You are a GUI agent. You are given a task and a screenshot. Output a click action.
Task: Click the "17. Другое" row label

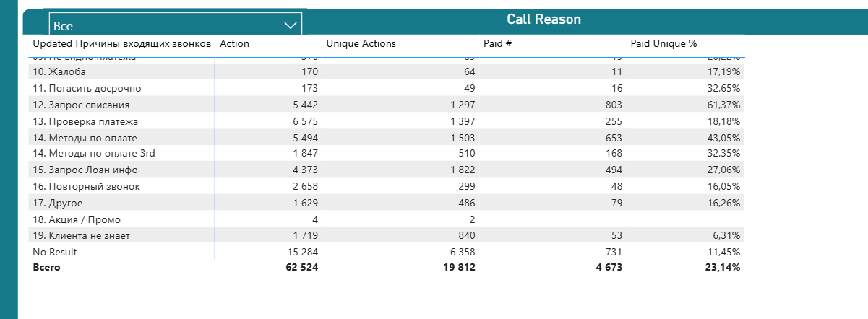(58, 203)
